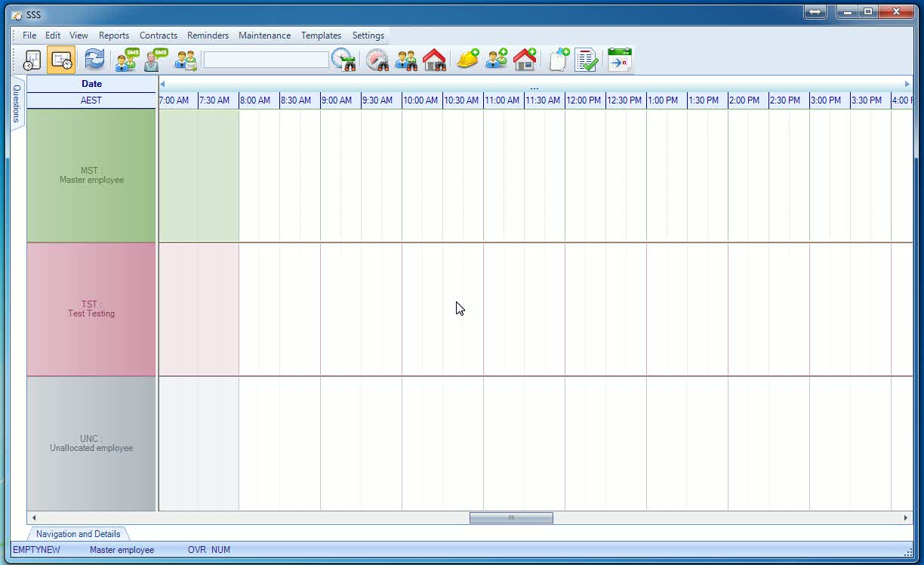
Task: Switch to Navigation and Details tab
Action: [79, 534]
